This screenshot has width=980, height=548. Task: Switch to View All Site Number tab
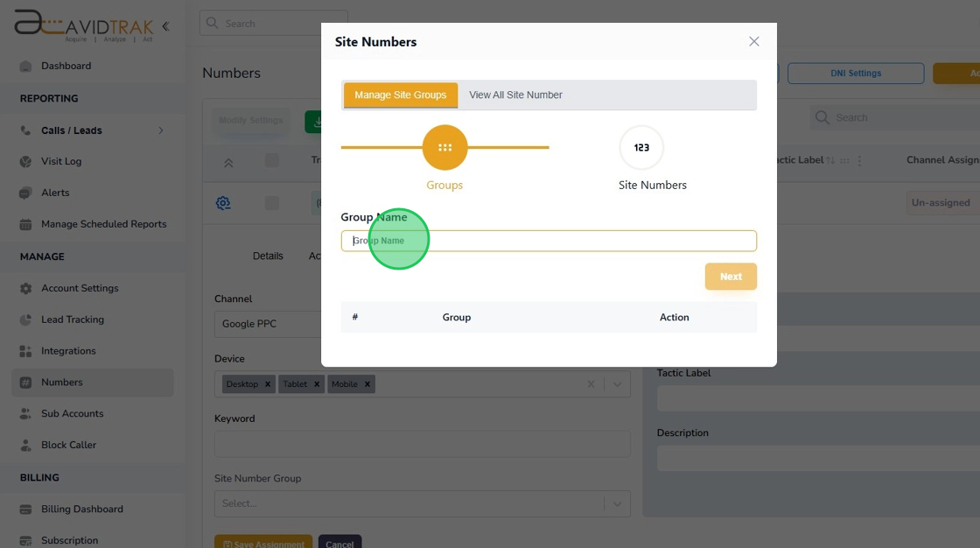point(515,95)
